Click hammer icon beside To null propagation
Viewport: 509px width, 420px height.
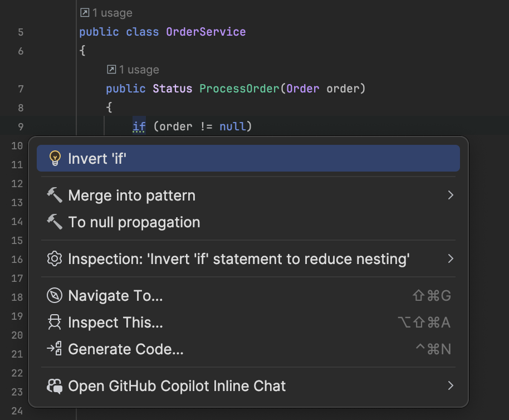55,222
